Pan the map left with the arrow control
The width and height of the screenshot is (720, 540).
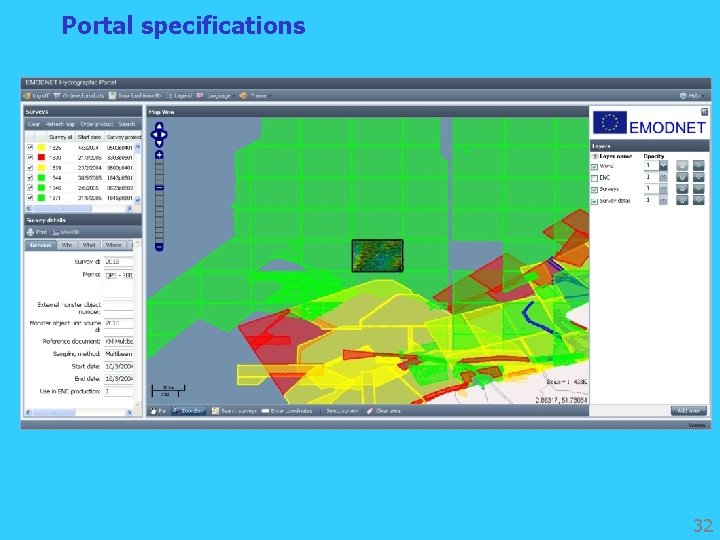coord(153,135)
